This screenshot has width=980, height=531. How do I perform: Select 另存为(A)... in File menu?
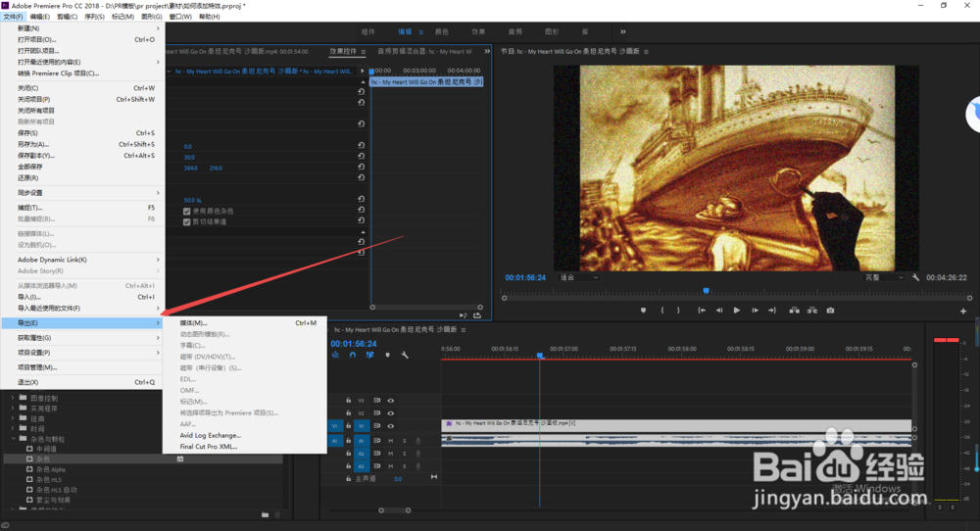point(82,144)
